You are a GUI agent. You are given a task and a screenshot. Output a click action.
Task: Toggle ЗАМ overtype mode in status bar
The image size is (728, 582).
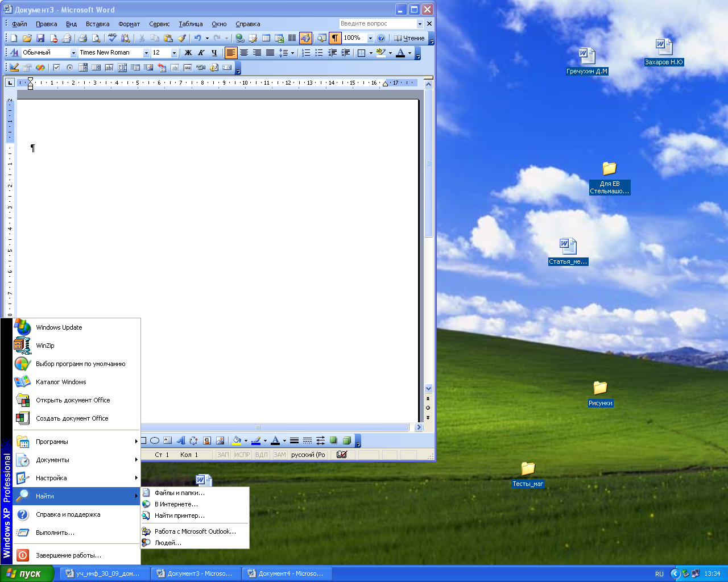click(280, 455)
